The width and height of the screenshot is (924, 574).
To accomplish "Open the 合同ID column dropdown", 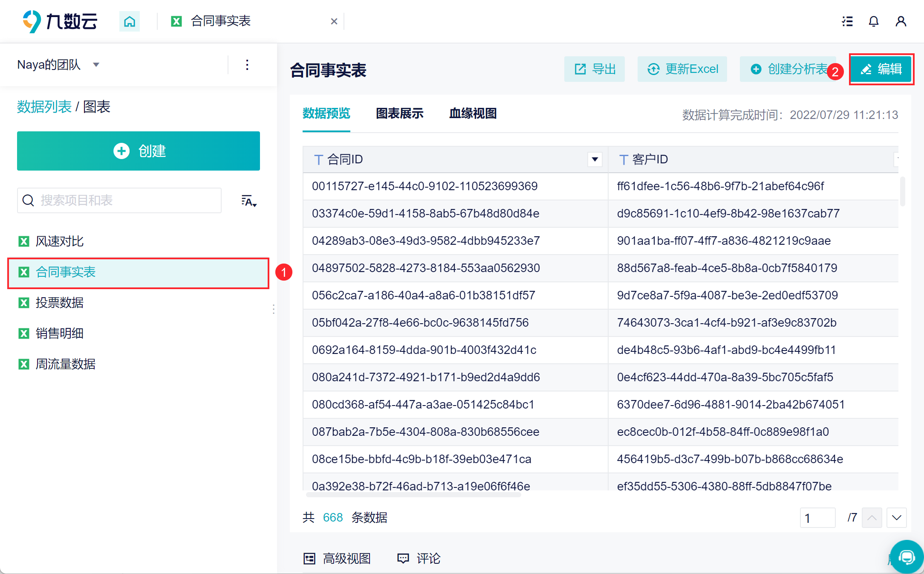I will (x=595, y=159).
